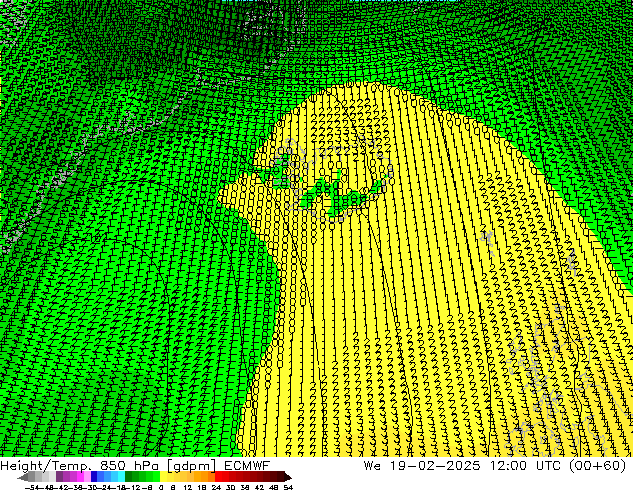Click the bright red swatch above 24 in legend
Viewport: 634px width, 490px height.
[x=218, y=476]
